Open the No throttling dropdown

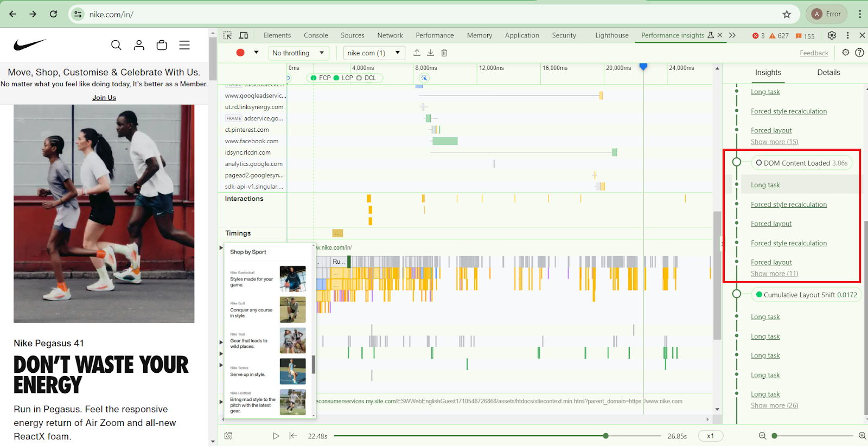pos(298,53)
